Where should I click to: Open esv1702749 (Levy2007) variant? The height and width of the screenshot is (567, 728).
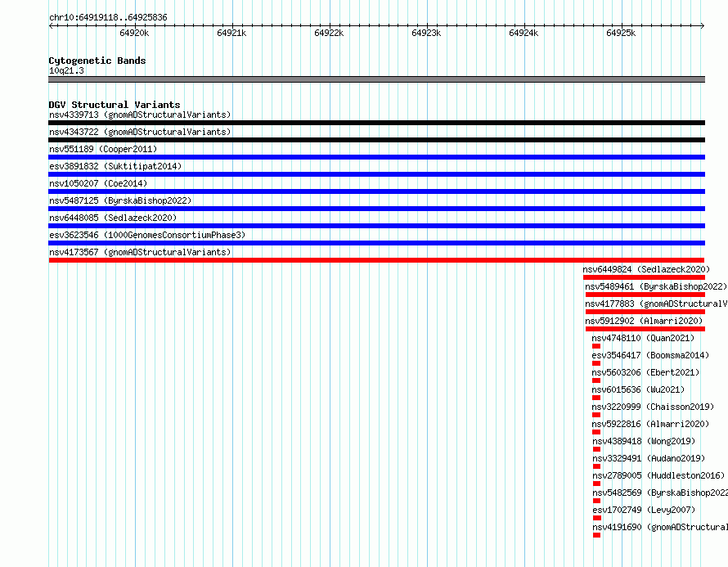[644, 510]
